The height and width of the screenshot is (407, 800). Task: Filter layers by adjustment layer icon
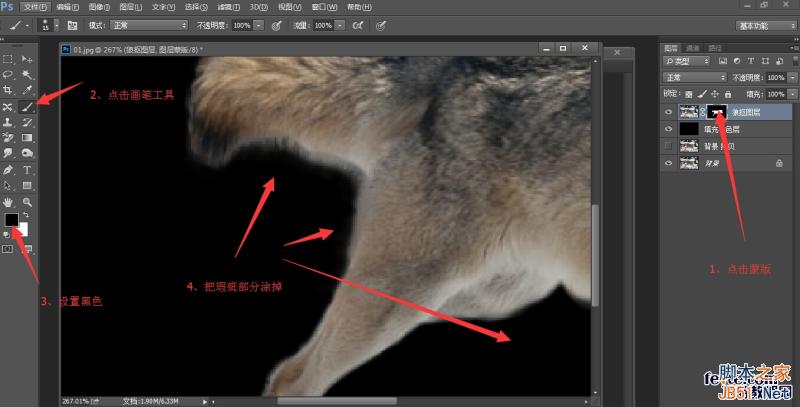point(737,61)
